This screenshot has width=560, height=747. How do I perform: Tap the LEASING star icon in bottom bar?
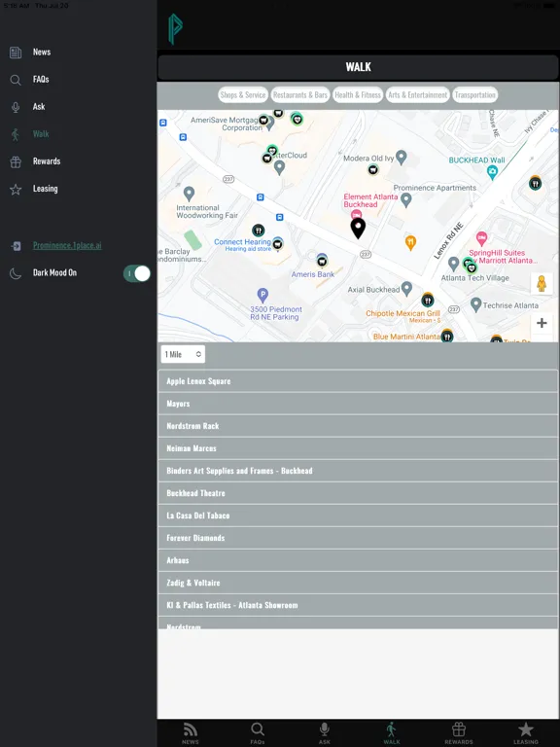(x=526, y=729)
